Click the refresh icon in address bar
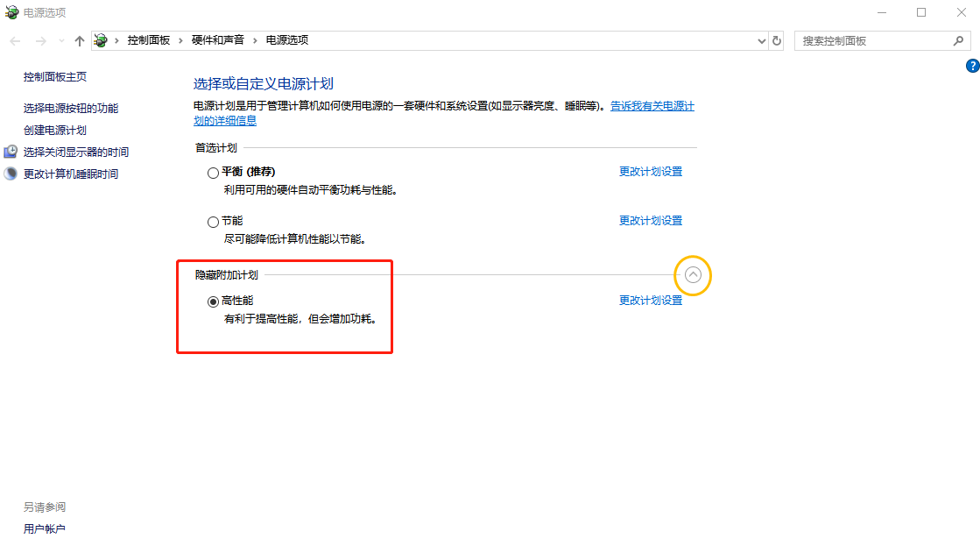The width and height of the screenshot is (980, 553). pyautogui.click(x=776, y=40)
